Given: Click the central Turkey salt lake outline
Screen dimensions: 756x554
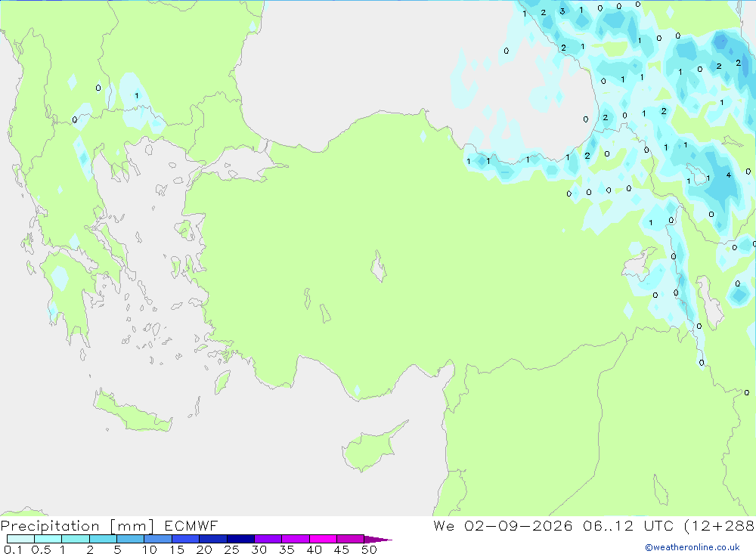Looking at the screenshot, I should click(x=379, y=267).
